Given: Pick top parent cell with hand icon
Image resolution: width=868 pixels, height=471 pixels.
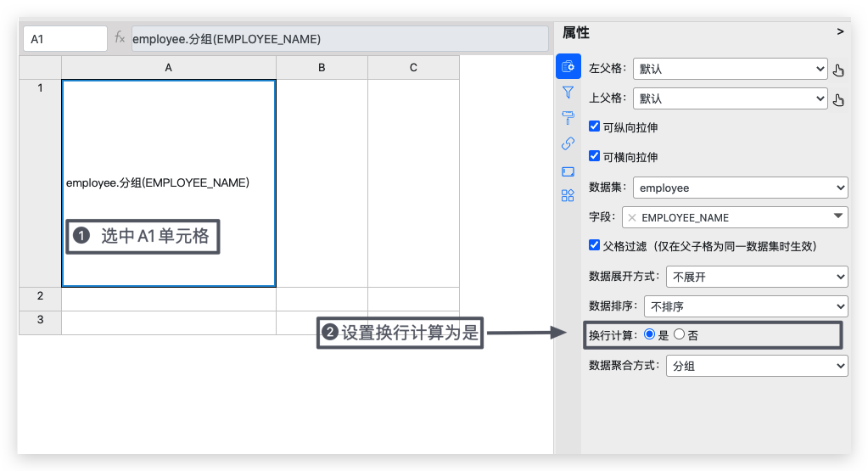Looking at the screenshot, I should point(838,100).
